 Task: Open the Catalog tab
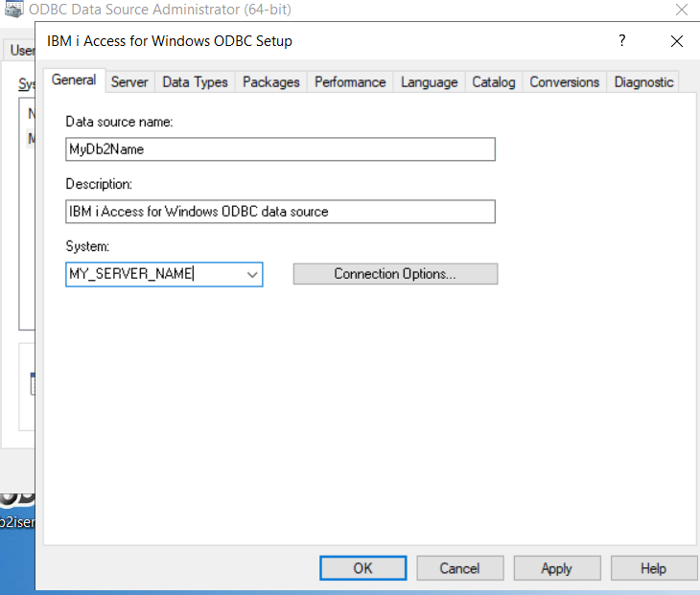pyautogui.click(x=494, y=82)
